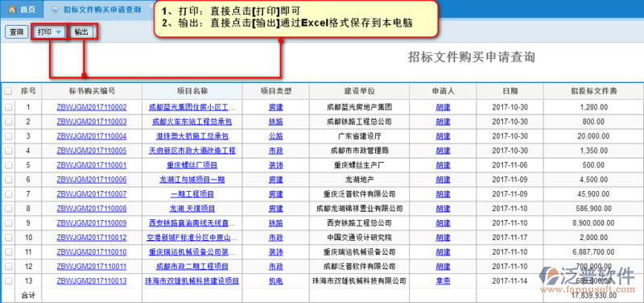Open link ZBWJGM2017110010
This screenshot has width=644, height=303.
click(x=92, y=252)
